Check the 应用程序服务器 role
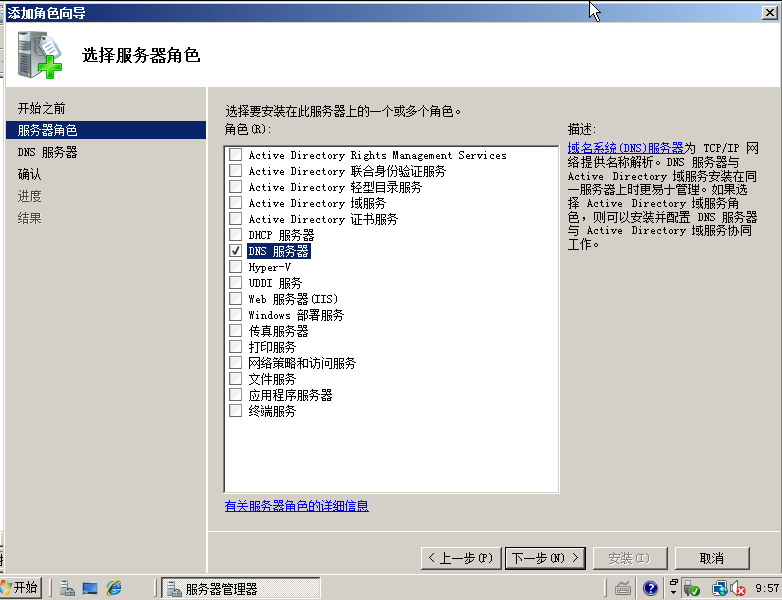The image size is (782, 600). pyautogui.click(x=235, y=394)
